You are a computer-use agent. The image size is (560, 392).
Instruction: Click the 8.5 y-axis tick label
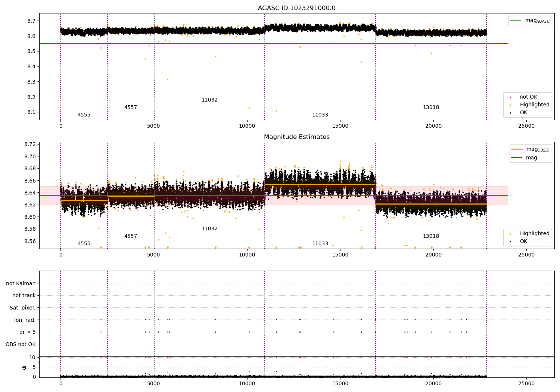[x=31, y=51]
